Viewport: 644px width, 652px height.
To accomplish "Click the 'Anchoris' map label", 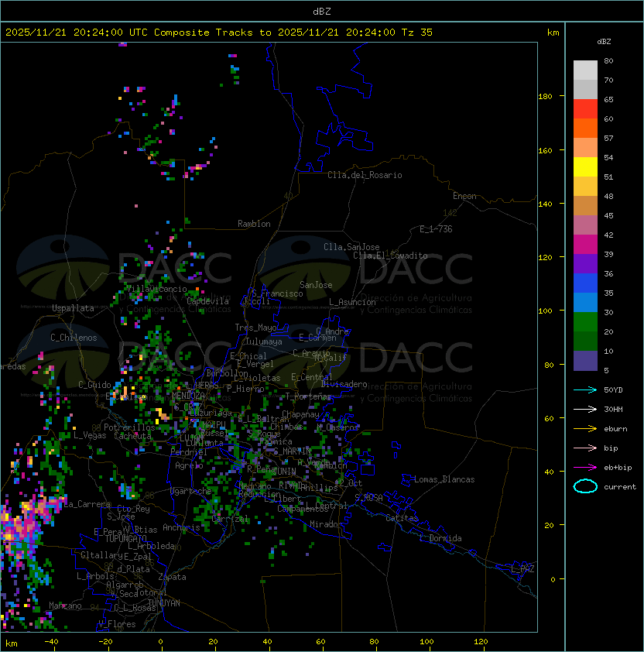I will point(181,527).
